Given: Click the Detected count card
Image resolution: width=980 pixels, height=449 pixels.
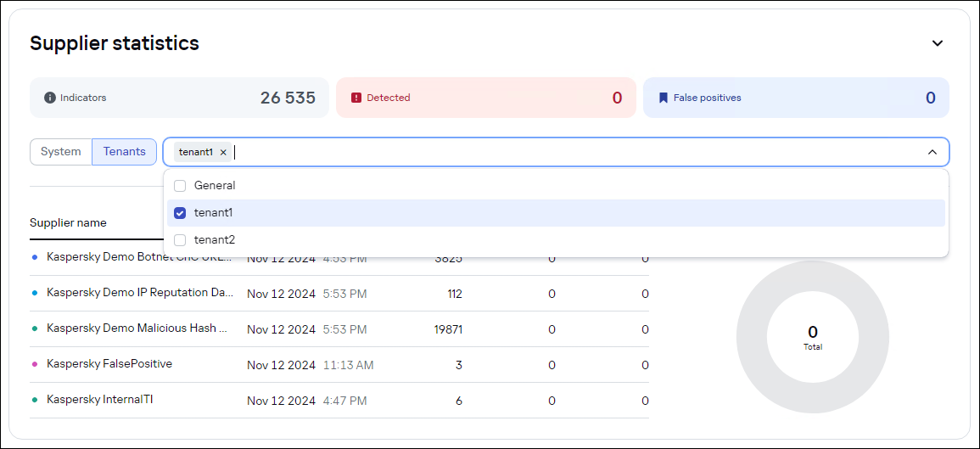Looking at the screenshot, I should click(485, 98).
